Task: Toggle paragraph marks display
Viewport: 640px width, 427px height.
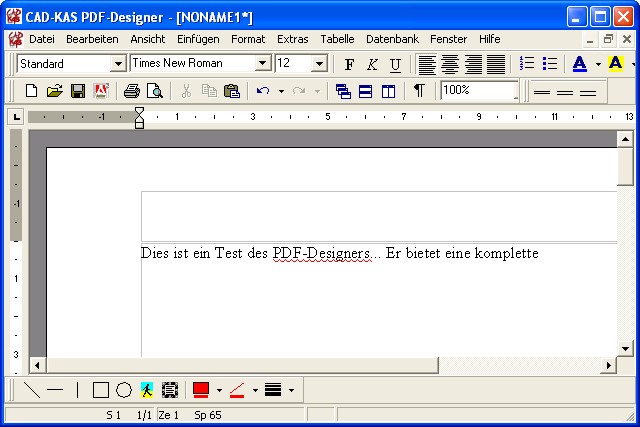Action: click(x=419, y=91)
